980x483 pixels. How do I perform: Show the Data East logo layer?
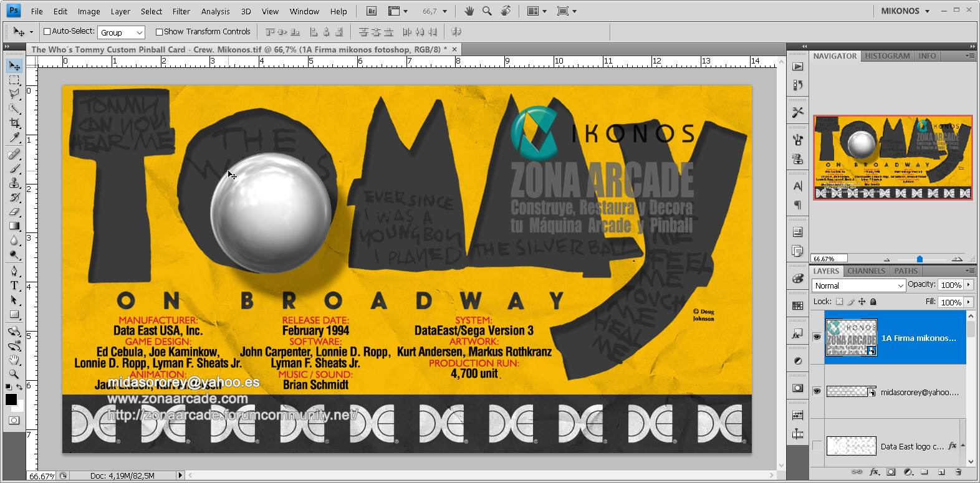tap(817, 446)
